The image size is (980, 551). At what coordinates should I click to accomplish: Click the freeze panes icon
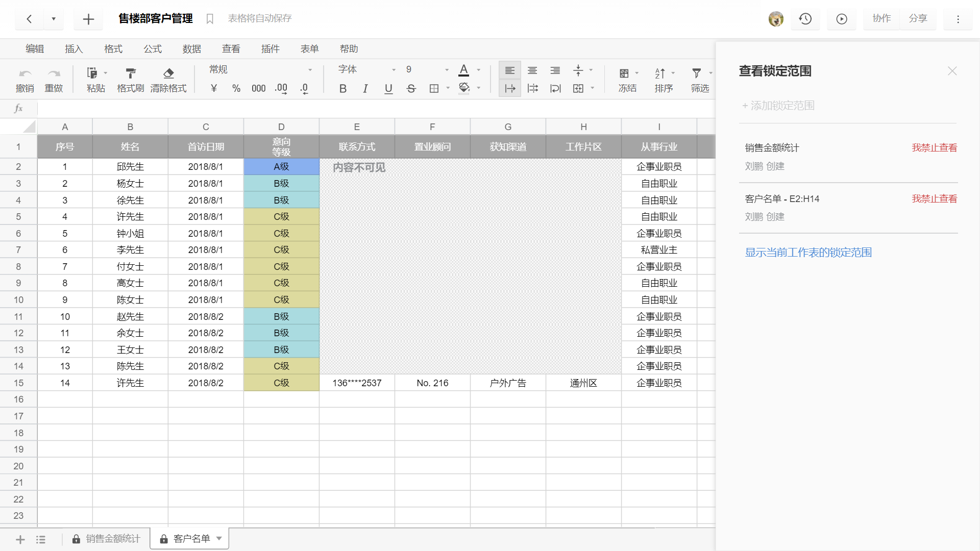pos(624,73)
